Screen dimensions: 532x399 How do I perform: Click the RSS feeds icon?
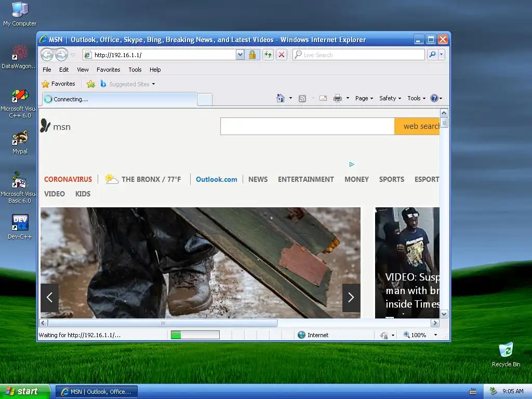(x=302, y=98)
